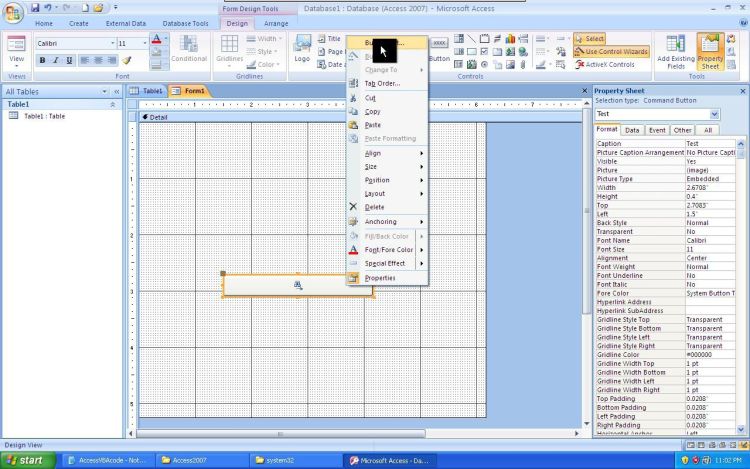Toggle the Property Sheet button
The image size is (750, 469).
[x=710, y=52]
